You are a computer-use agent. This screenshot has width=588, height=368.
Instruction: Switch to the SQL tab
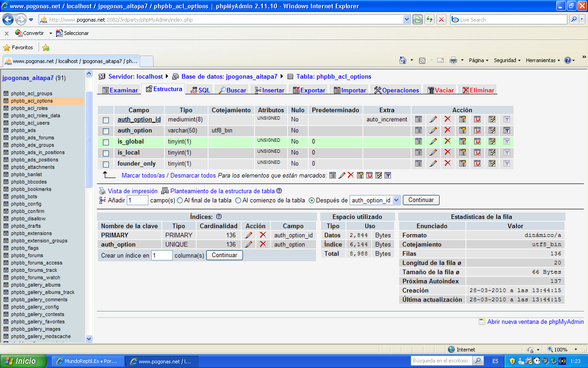coord(200,90)
